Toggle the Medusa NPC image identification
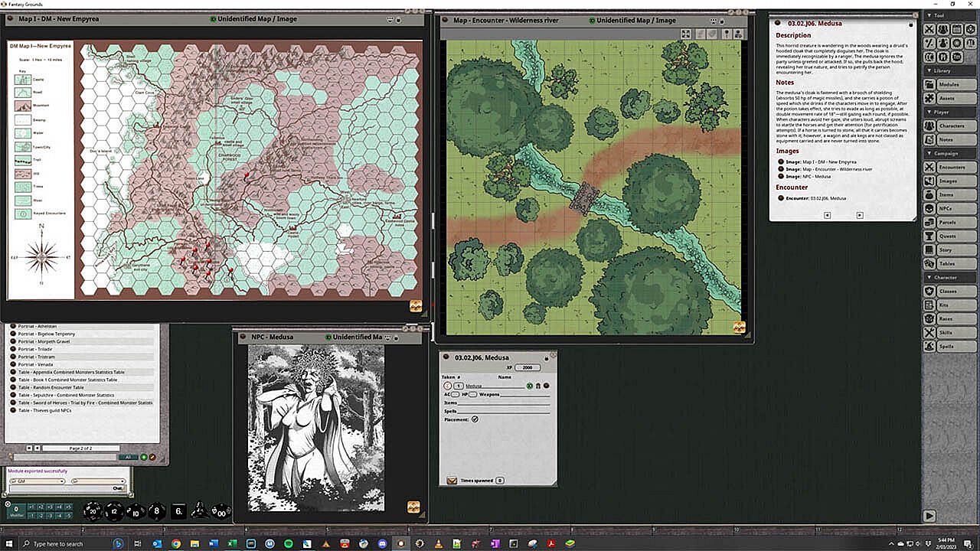The image size is (980, 551). 329,337
